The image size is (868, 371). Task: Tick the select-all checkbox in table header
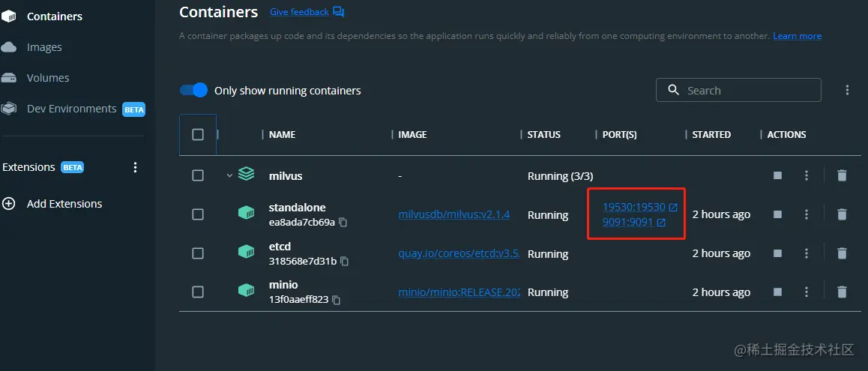point(198,135)
